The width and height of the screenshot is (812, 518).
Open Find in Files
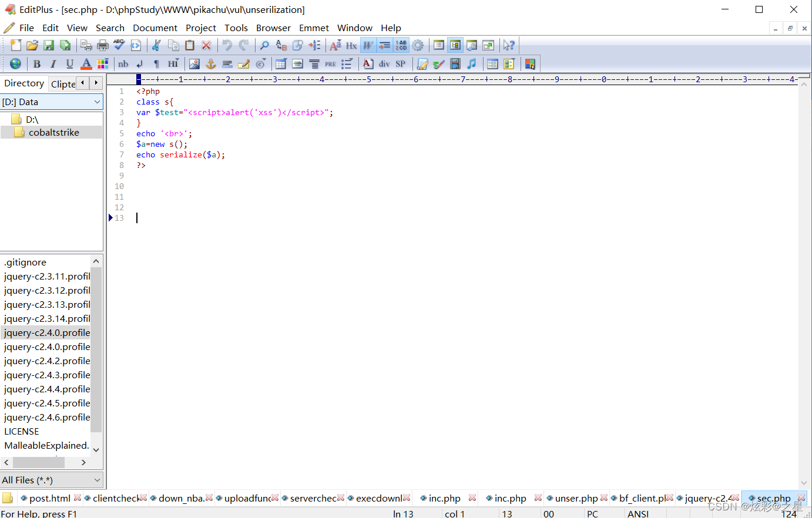[x=298, y=45]
